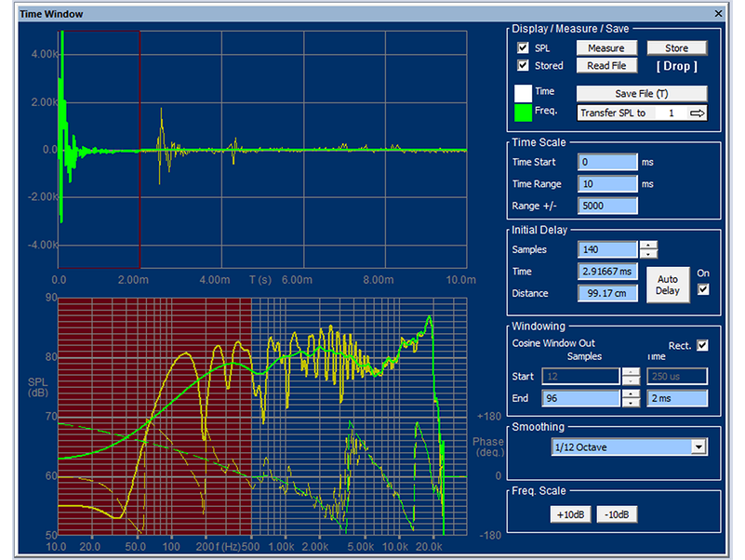The image size is (745, 560).
Task: Decrement Windowing End samples with down arrow
Action: click(630, 403)
